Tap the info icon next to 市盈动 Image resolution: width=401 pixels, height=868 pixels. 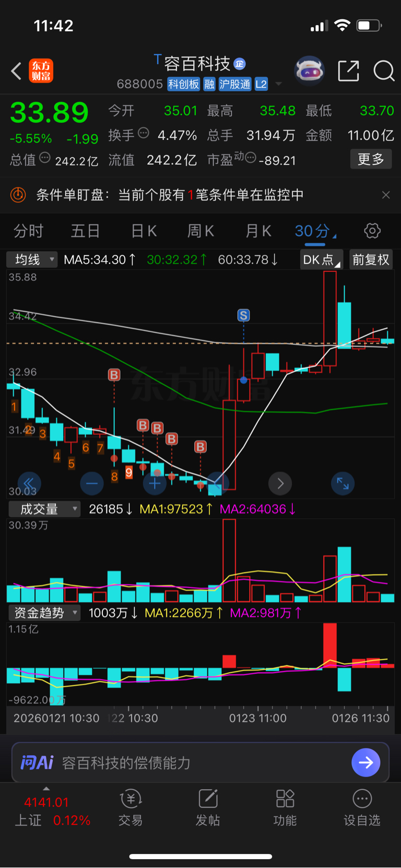pos(251,158)
